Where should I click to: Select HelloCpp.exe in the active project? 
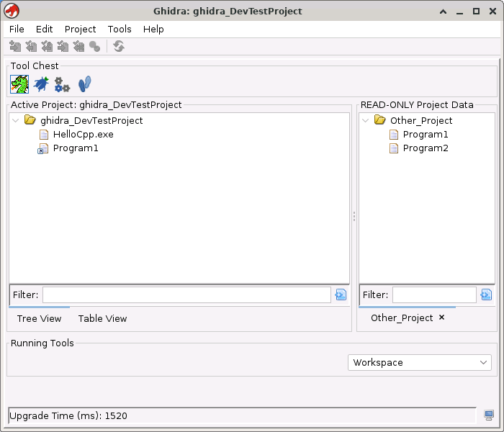click(83, 135)
